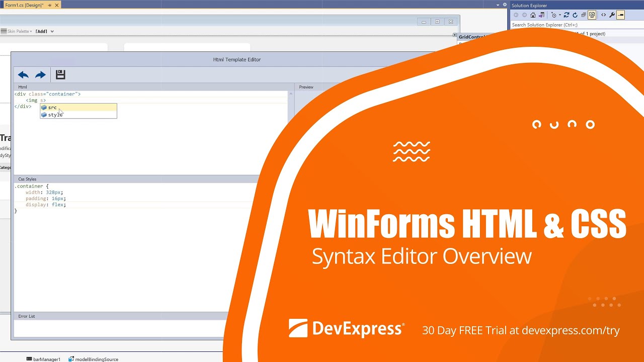Click the style suggestion cube icon
Image resolution: width=644 pixels, height=362 pixels.
44,115
